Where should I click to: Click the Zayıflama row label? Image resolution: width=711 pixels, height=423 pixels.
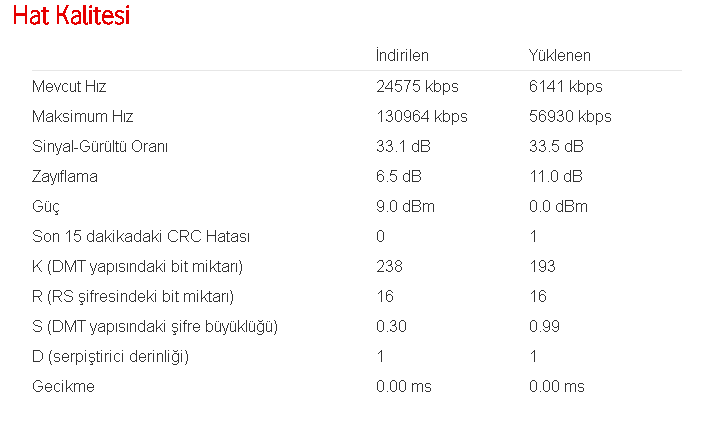pyautogui.click(x=65, y=176)
